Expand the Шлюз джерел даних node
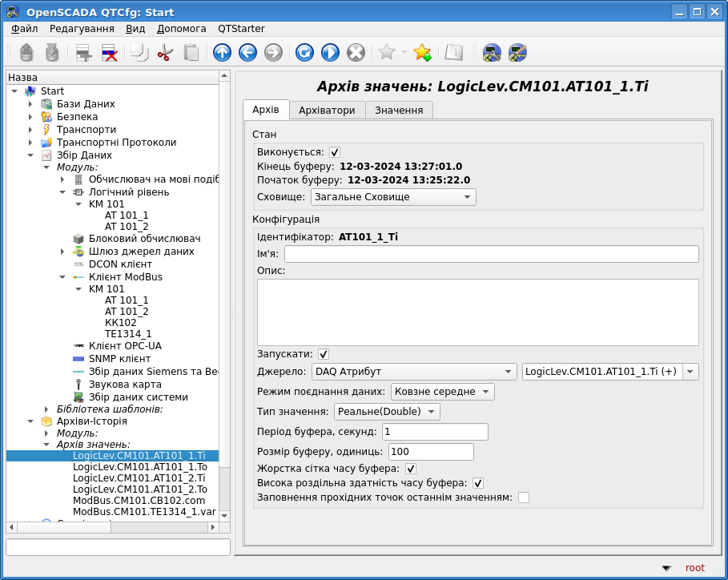Image resolution: width=728 pixels, height=580 pixels. point(62,252)
